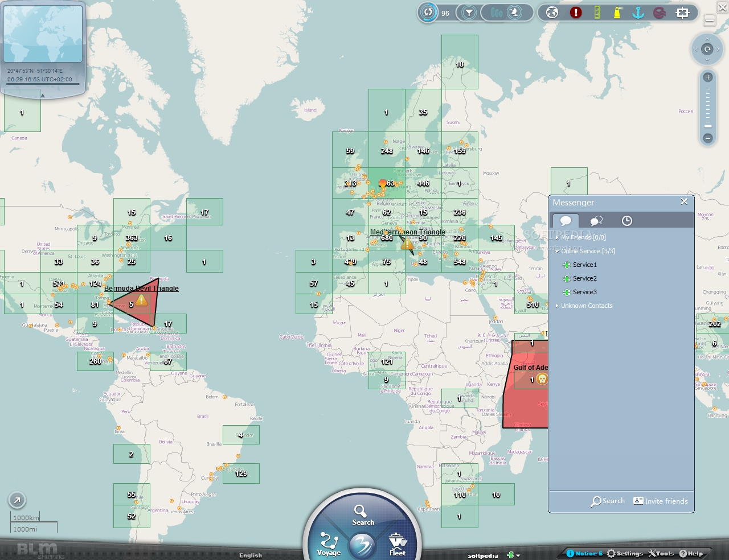Collapse the Online Service group
Image resolution: width=729 pixels, height=560 pixels.
tap(557, 251)
